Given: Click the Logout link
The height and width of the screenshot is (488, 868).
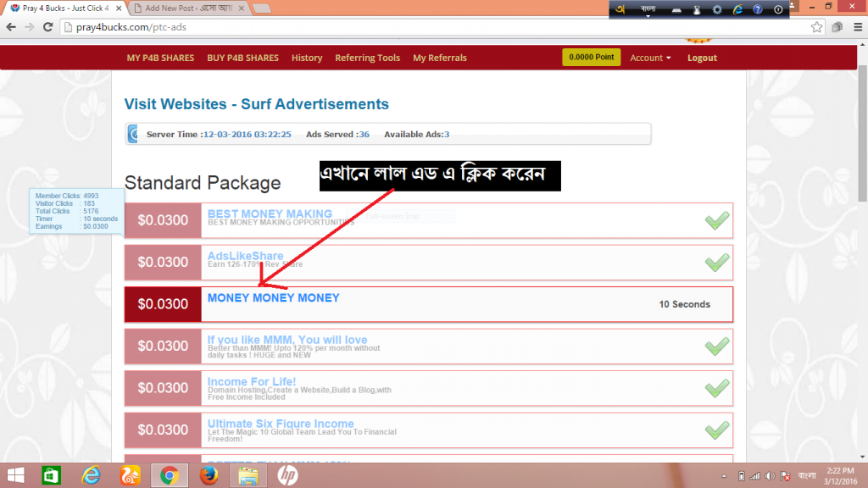Looking at the screenshot, I should (x=702, y=58).
